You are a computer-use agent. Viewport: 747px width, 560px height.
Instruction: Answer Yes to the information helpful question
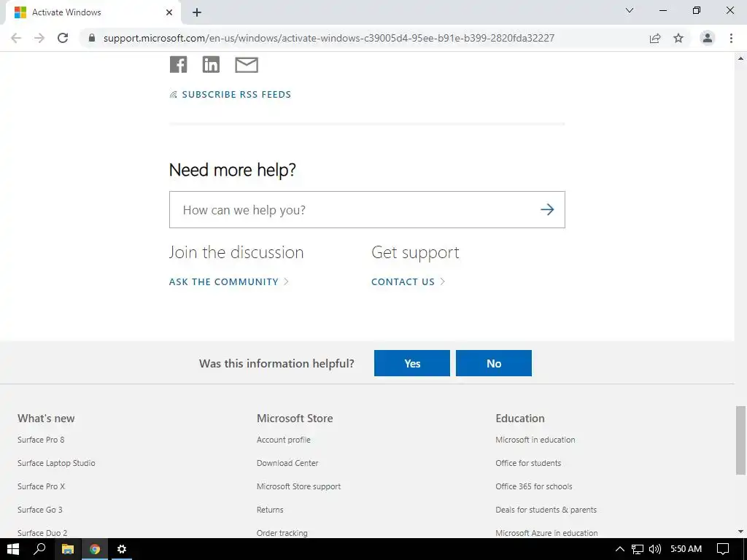coord(411,363)
